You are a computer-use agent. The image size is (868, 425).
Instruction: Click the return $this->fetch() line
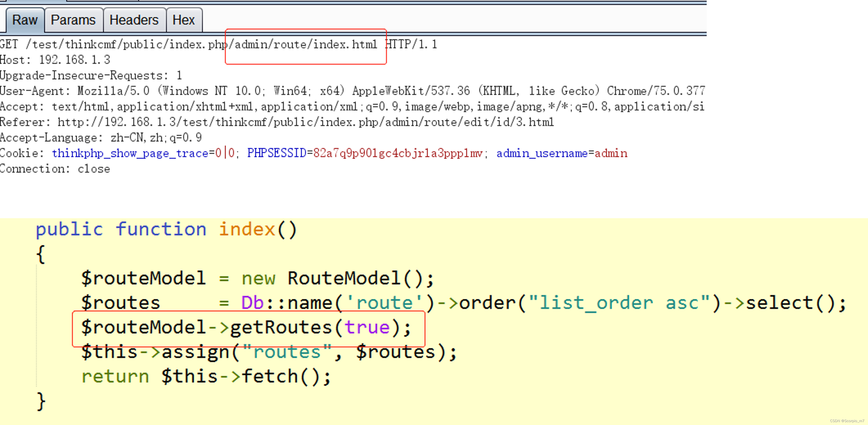click(206, 376)
